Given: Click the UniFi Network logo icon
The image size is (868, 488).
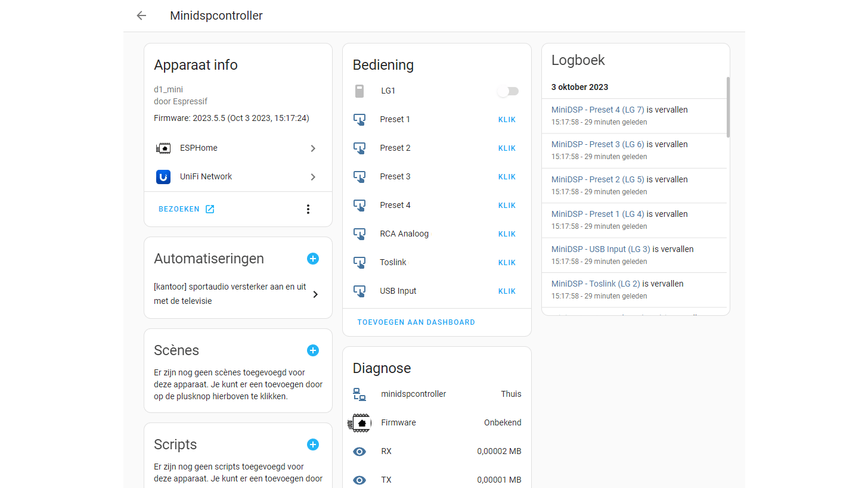Looking at the screenshot, I should click(x=163, y=177).
